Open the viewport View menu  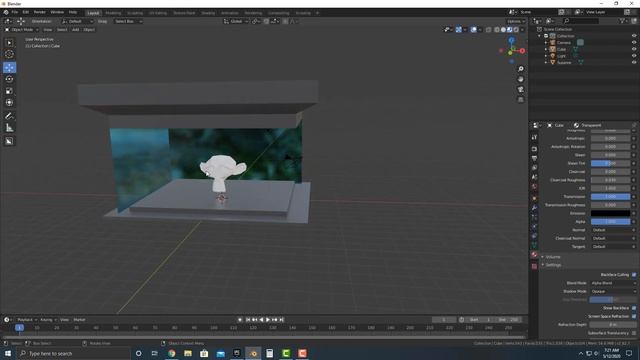click(48, 30)
